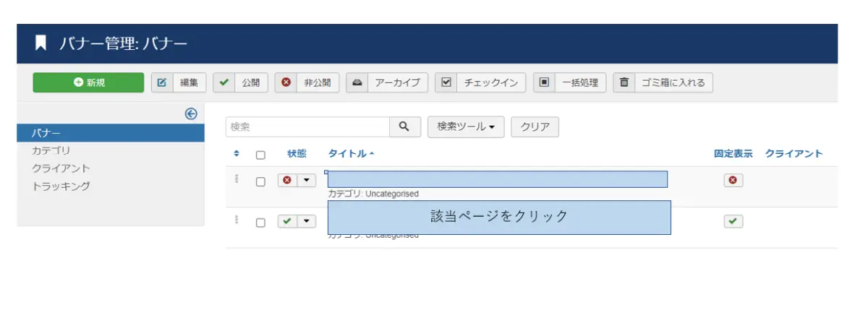Open the status dropdown arrow of the unpublished row
Screen dimensions: 868x310
click(307, 181)
